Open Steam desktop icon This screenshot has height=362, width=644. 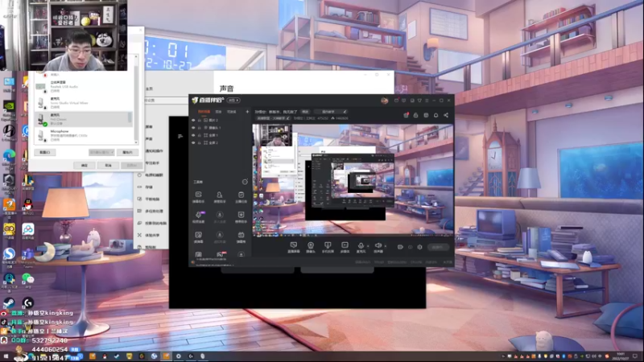[9, 303]
